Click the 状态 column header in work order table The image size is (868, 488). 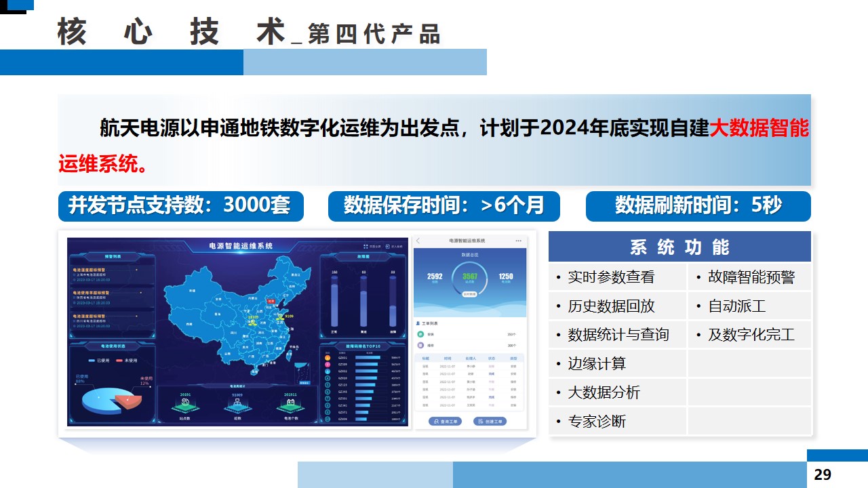[492, 358]
